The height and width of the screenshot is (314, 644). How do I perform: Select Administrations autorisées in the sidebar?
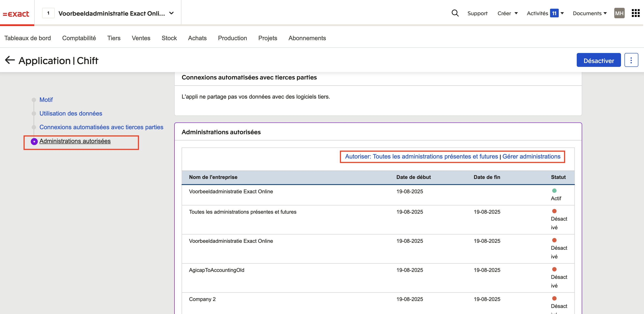[x=75, y=141]
